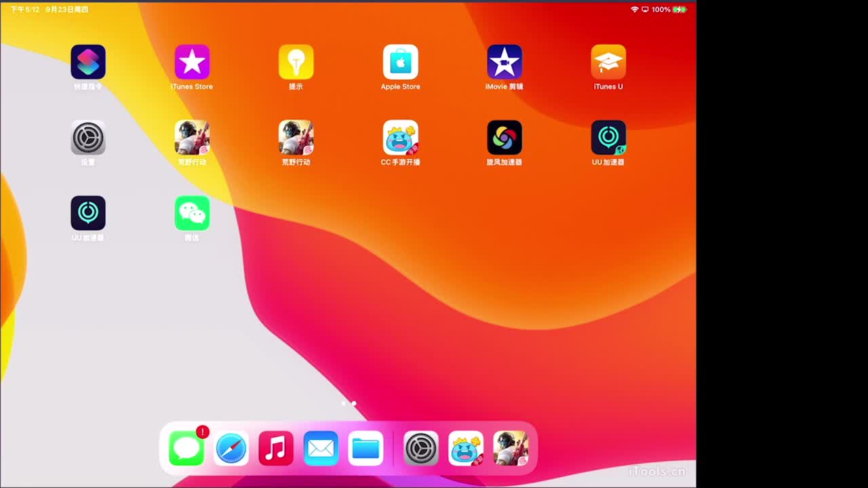Open the Music app in the dock
Screen dimensions: 868x488
(276, 449)
